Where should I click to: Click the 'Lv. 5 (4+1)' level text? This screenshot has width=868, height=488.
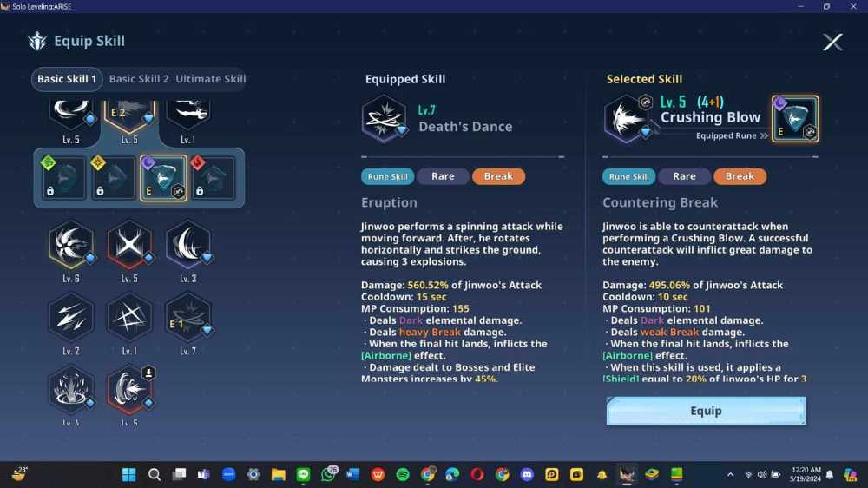(x=692, y=102)
